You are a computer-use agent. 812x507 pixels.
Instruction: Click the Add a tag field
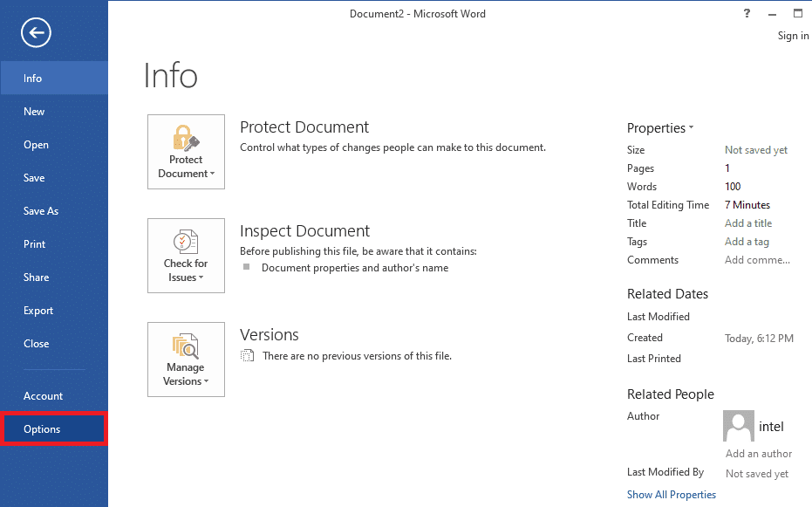(x=747, y=242)
